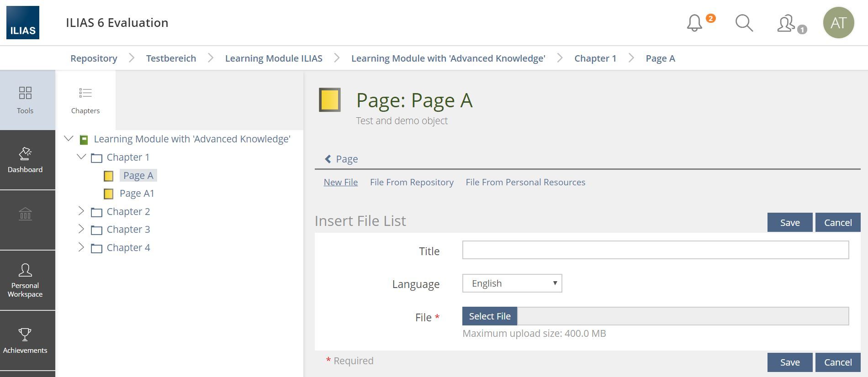Screen dimensions: 868x377
Task: Open the notifications bell icon
Action: (694, 23)
